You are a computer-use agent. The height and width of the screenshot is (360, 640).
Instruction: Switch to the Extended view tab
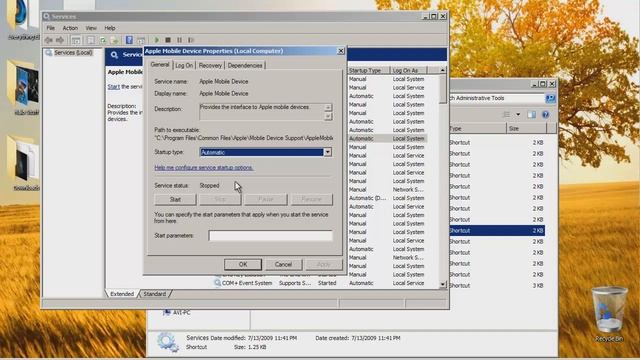122,294
